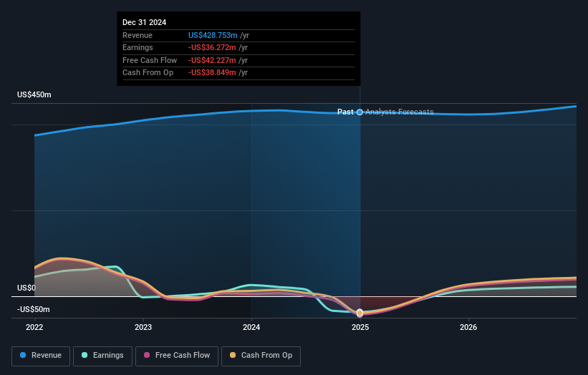Click the -US$50m axis label
The height and width of the screenshot is (375, 588).
tap(34, 309)
